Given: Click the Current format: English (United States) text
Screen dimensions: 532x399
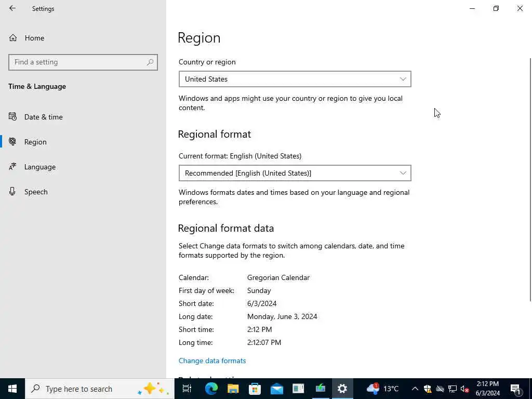Looking at the screenshot, I should pyautogui.click(x=240, y=156).
